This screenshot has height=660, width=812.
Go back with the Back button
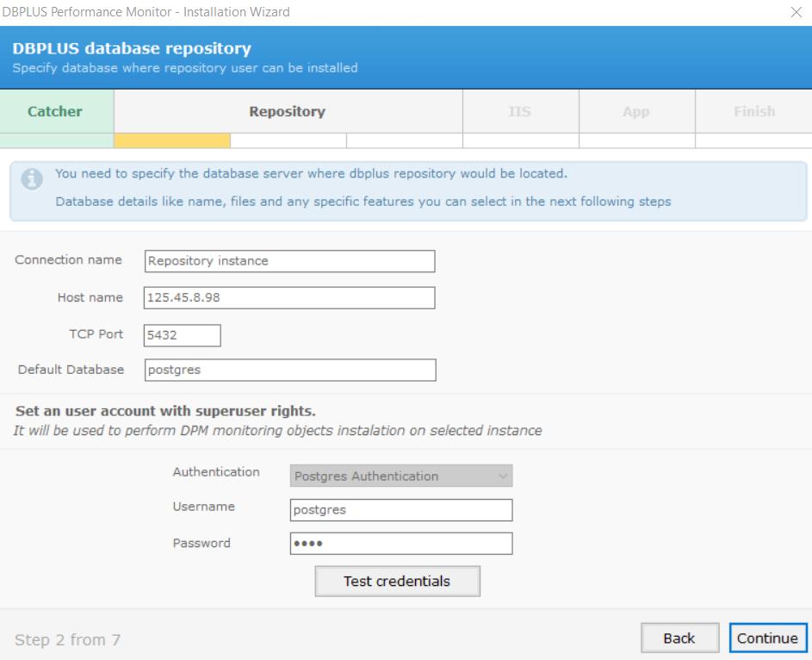680,638
